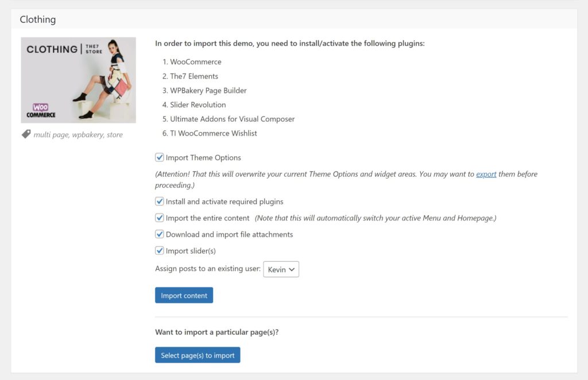Click Ultimate Addons for Visual Composer item
Screen dimensions: 588x380
232,119
